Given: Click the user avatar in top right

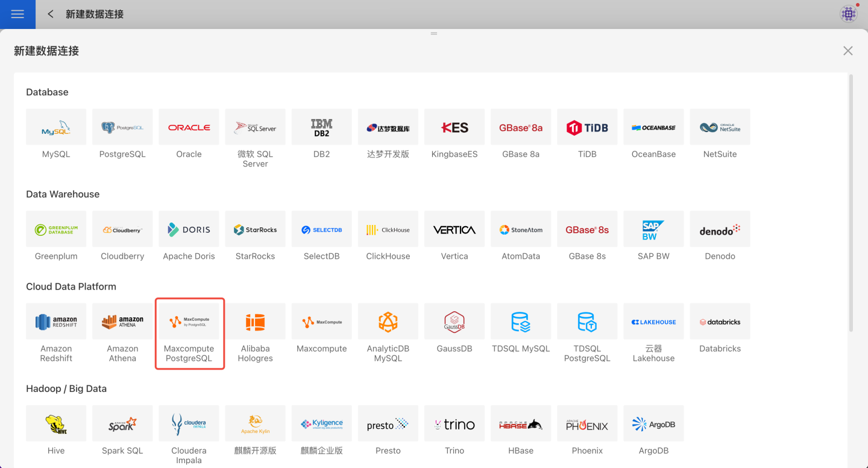Looking at the screenshot, I should coord(848,14).
